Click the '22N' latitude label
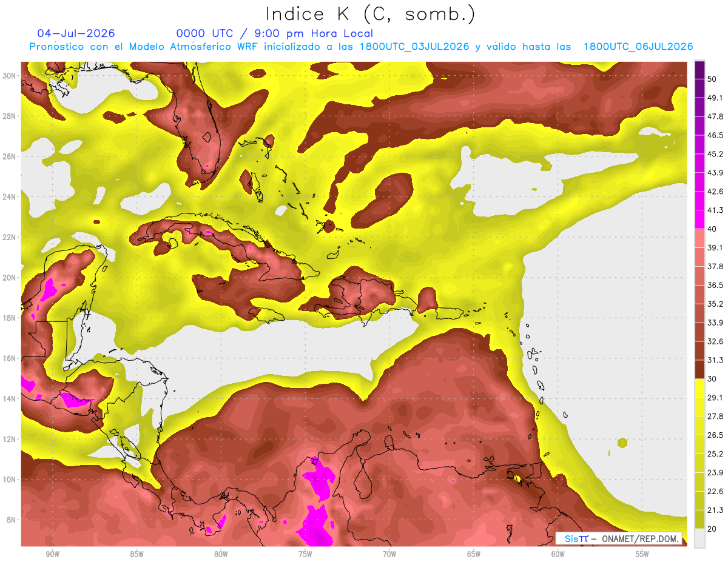 (10, 237)
